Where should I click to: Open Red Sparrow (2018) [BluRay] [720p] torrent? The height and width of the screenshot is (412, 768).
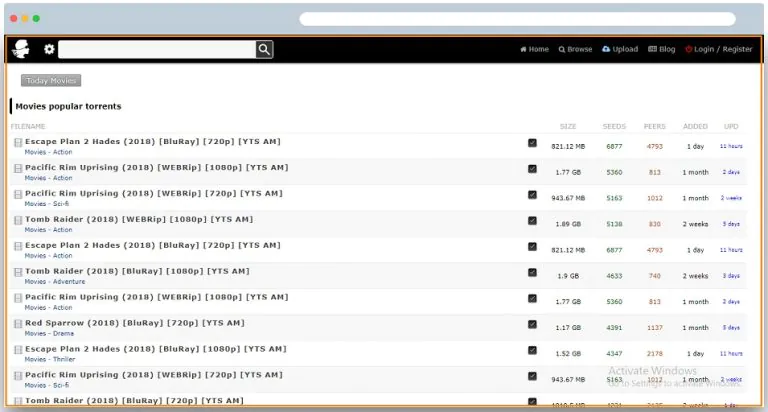(135, 323)
